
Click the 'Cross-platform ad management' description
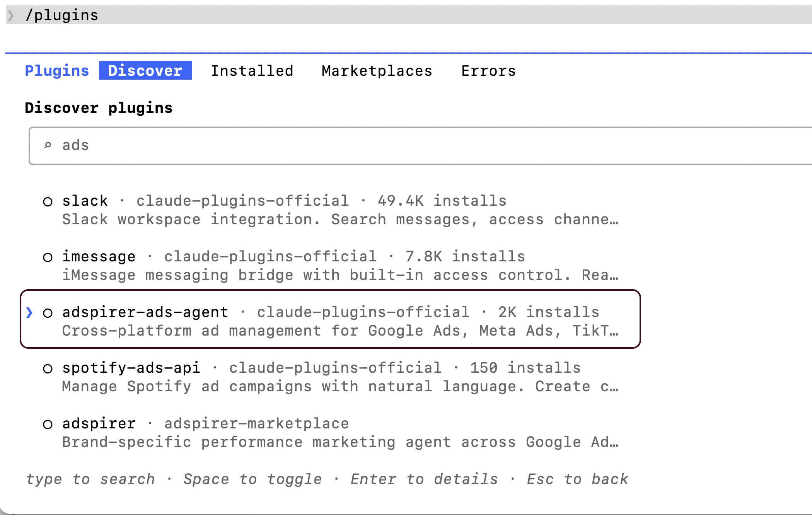340,331
